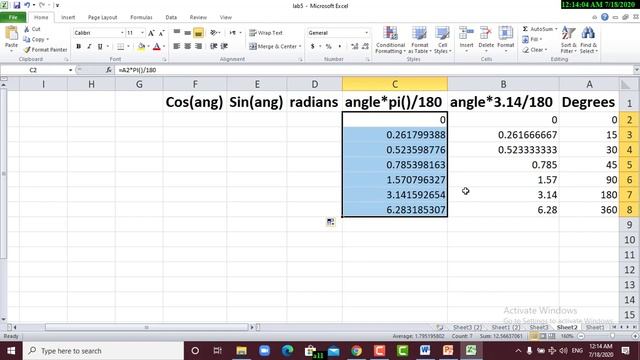Open the General number format dropdown
Image resolution: width=640 pixels, height=360 pixels.
tap(366, 33)
